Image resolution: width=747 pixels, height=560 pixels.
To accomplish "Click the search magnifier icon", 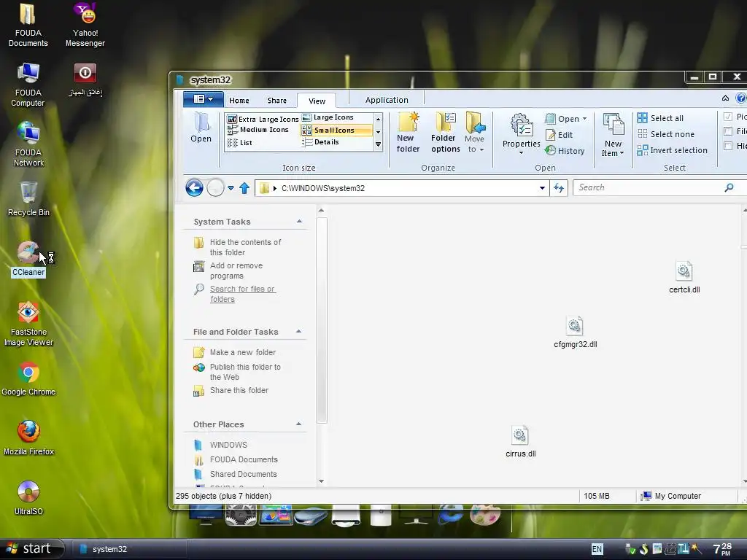I will pyautogui.click(x=729, y=187).
